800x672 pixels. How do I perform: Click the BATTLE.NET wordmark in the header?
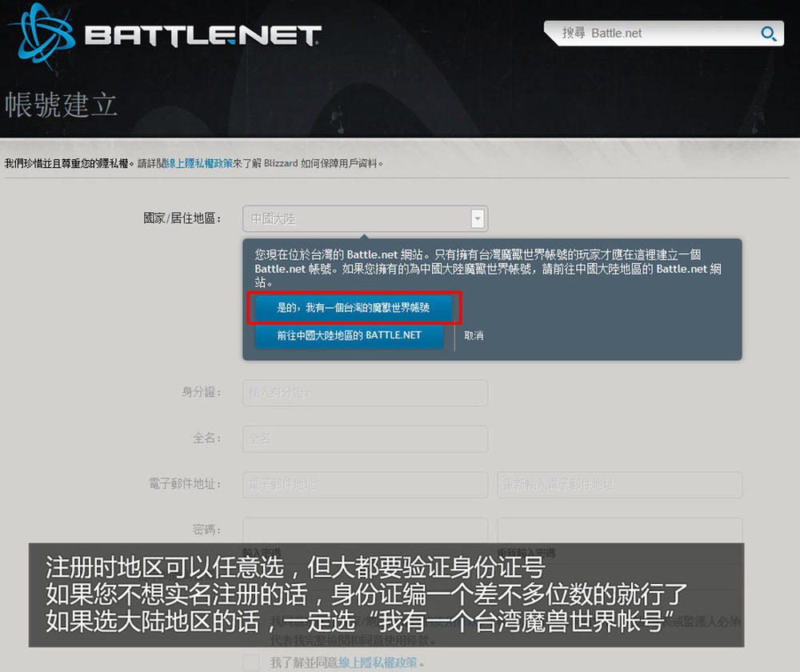(202, 35)
